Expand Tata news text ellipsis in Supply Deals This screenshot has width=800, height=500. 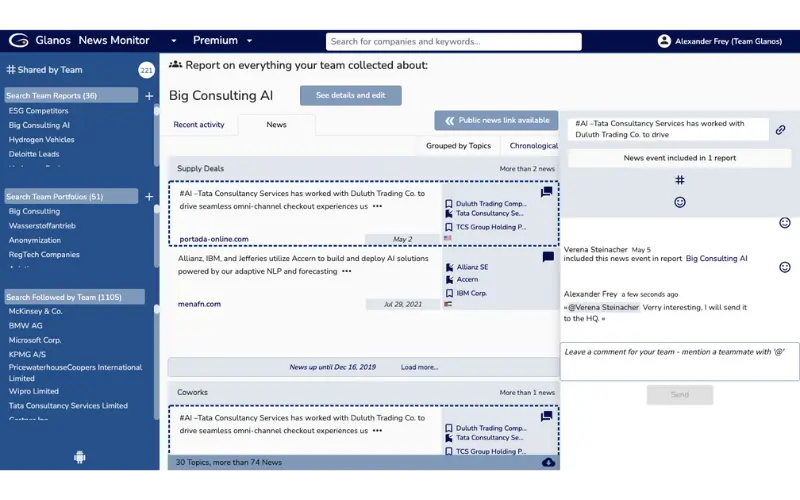coord(377,207)
